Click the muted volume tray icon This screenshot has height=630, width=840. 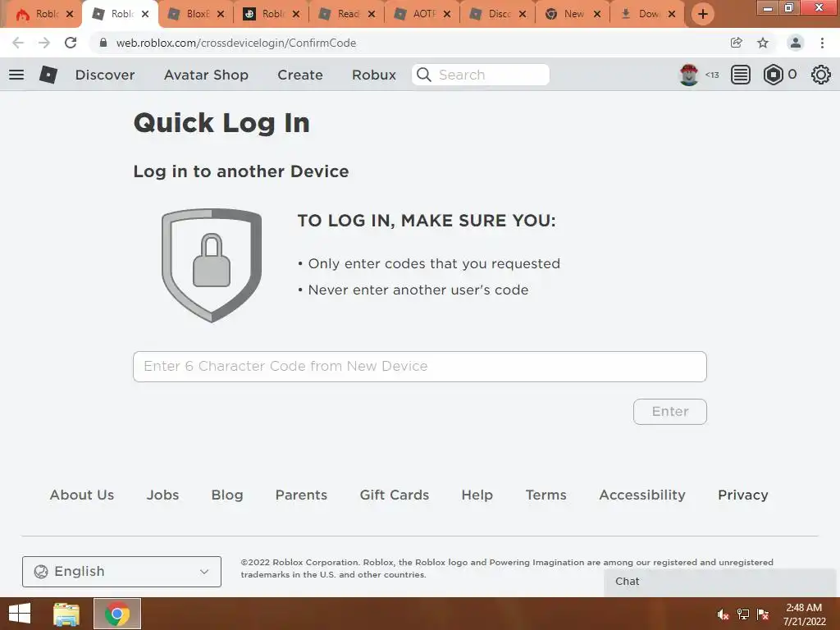pos(723,614)
